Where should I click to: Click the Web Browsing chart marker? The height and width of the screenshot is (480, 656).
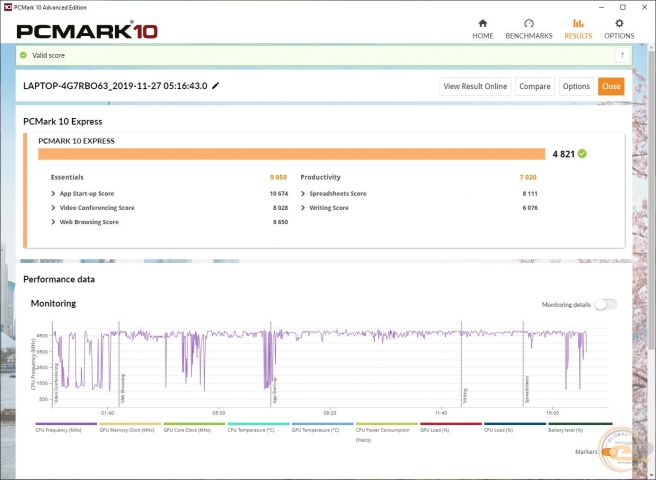(x=123, y=389)
